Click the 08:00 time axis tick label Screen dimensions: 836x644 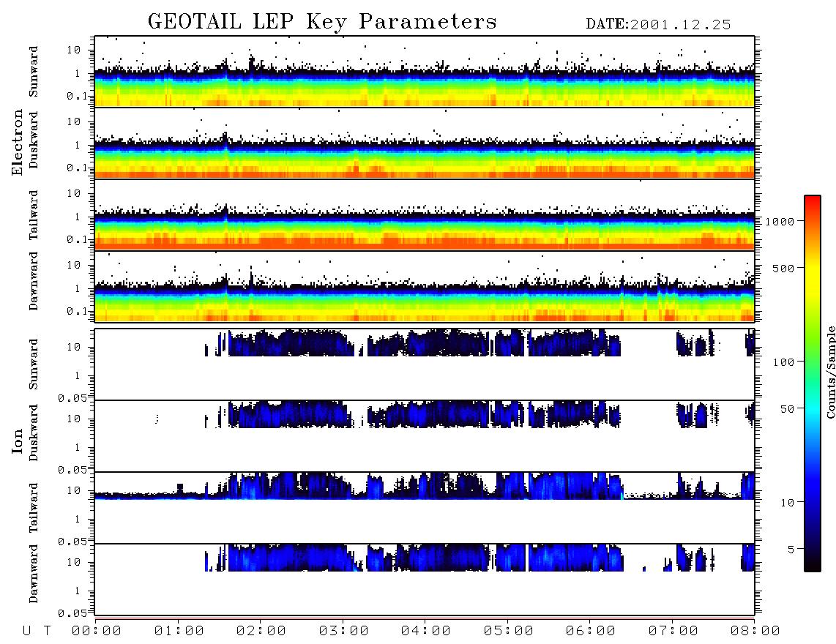point(755,631)
